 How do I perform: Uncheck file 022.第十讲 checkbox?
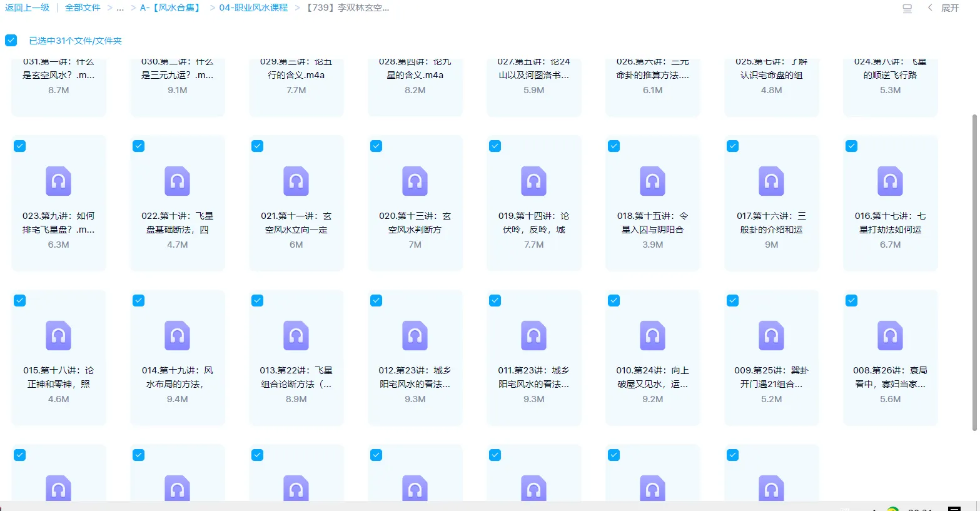tap(139, 146)
